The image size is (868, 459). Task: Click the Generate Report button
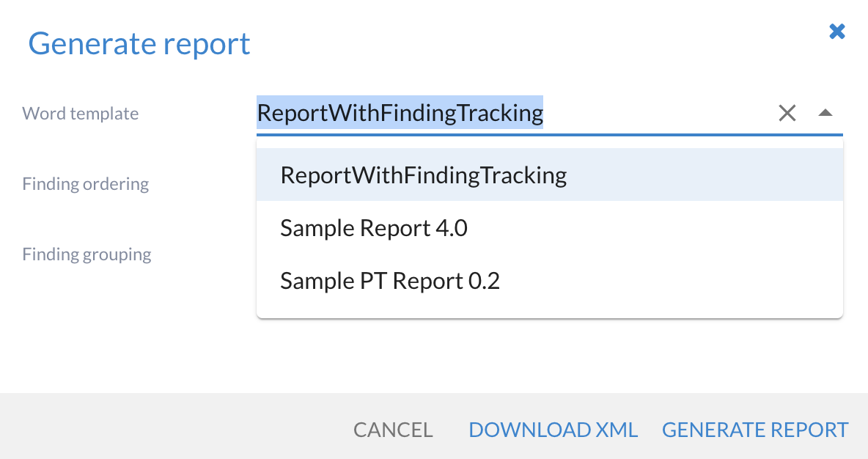pos(755,430)
